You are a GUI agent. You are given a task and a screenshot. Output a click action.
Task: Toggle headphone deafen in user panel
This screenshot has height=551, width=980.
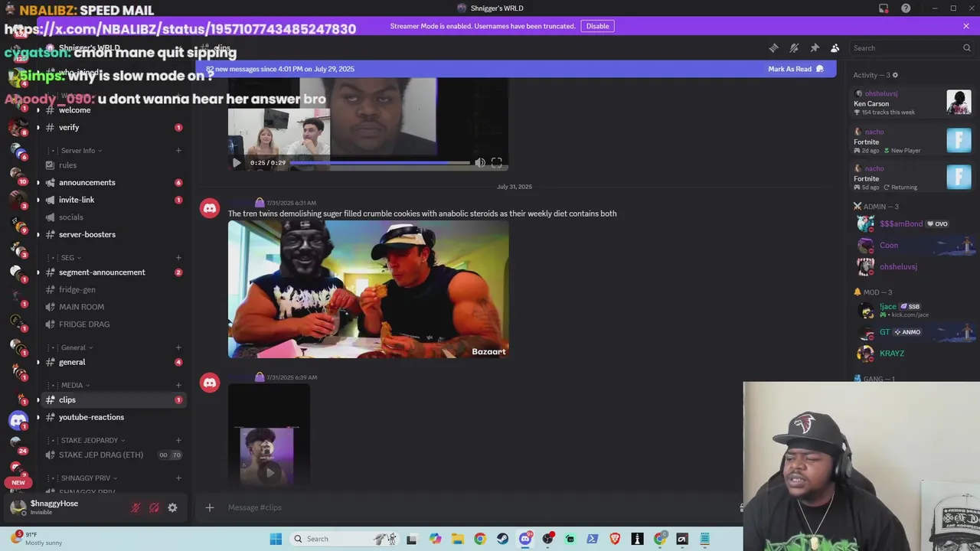coord(154,507)
